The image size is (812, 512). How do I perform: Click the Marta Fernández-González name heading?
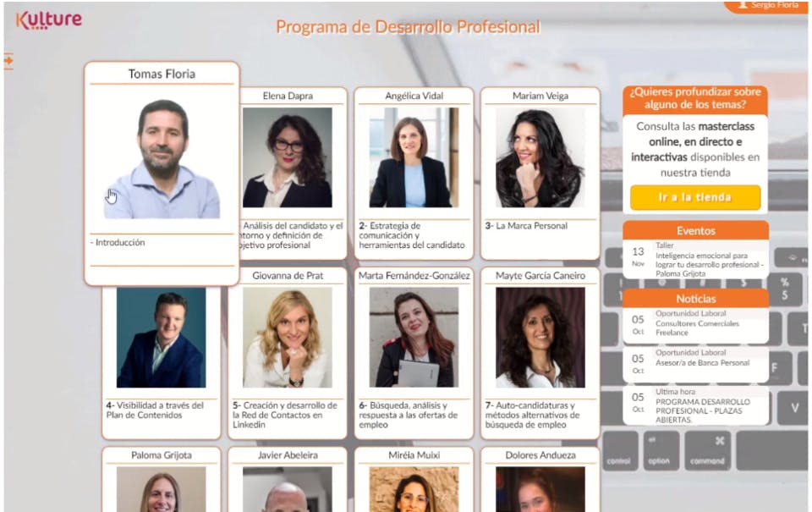click(x=414, y=276)
